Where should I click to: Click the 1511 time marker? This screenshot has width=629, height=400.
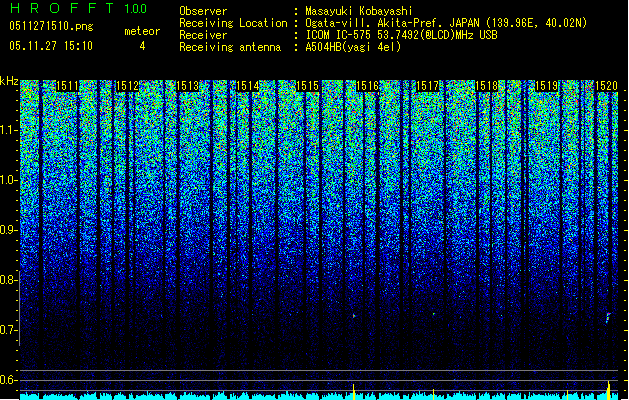[67, 86]
